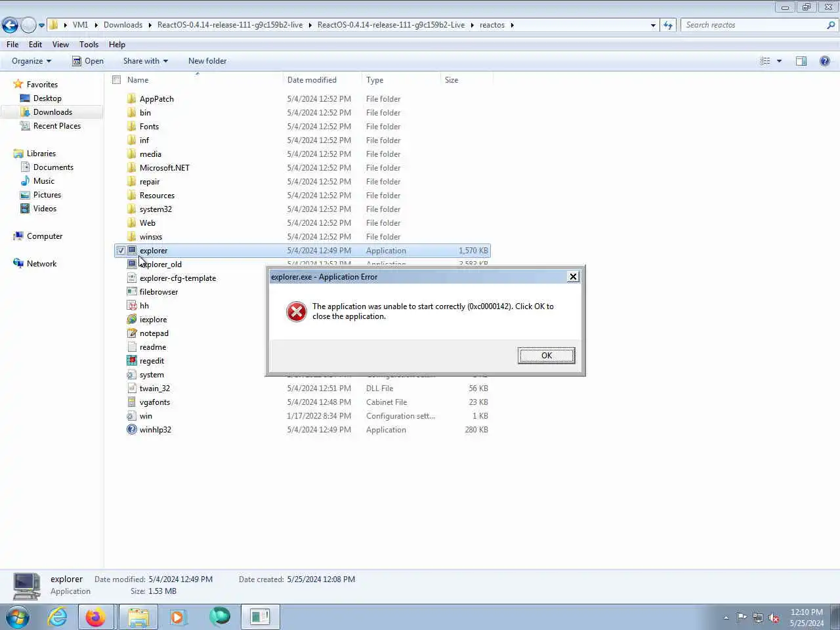Select Network in the navigation pane
Screen dimensions: 840x630
41,264
